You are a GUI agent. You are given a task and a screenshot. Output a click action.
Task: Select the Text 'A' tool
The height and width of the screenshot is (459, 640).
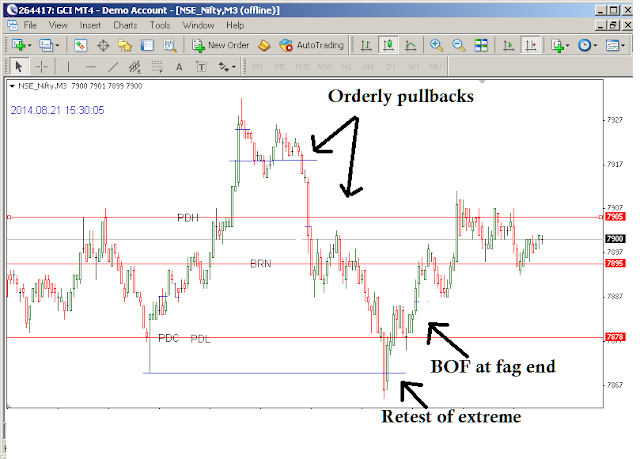tap(179, 67)
